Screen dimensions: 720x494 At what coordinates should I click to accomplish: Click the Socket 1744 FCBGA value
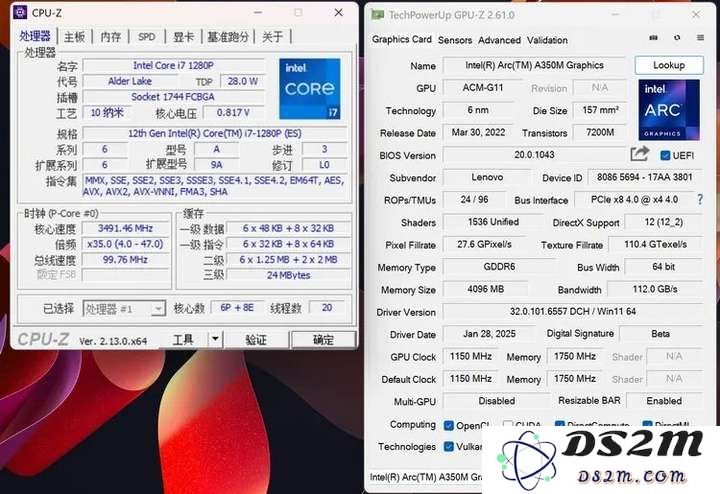point(174,97)
